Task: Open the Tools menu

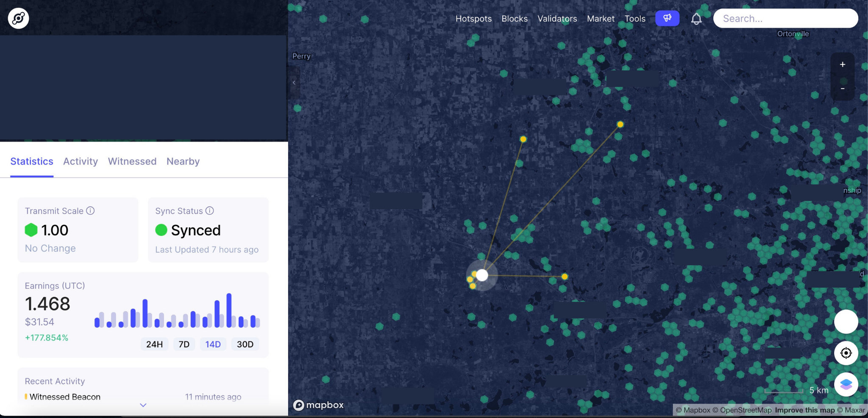Action: coord(634,19)
